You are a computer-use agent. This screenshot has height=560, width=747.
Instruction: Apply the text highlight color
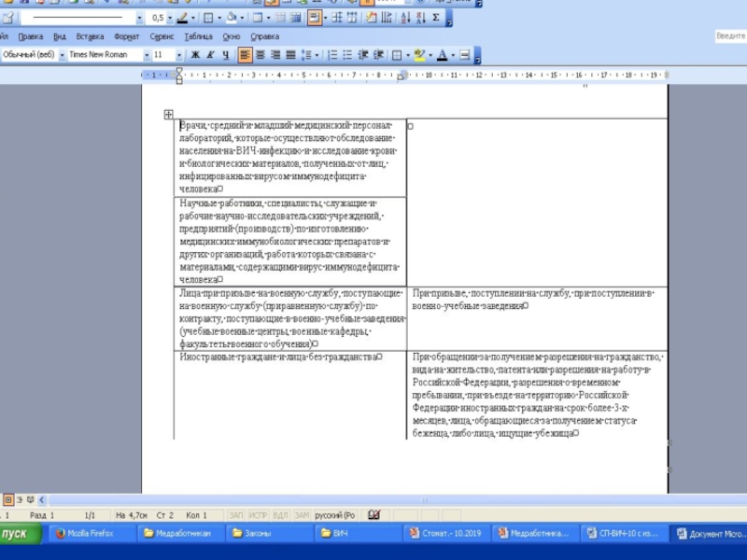419,55
